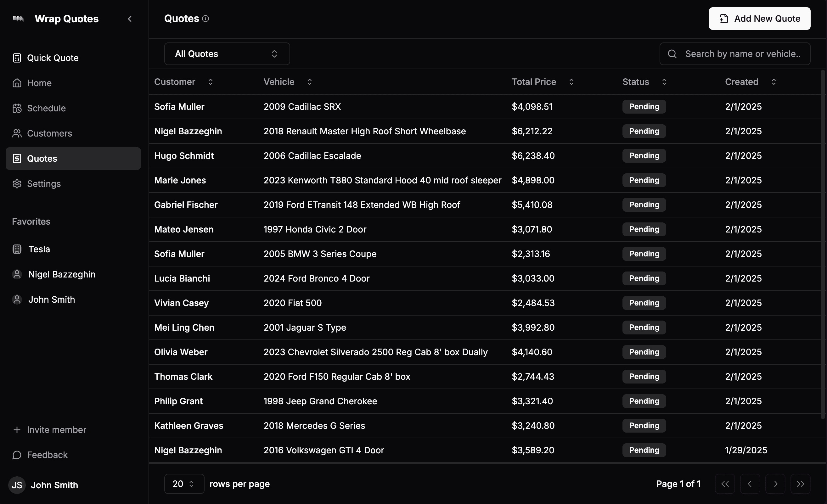Click the Wrap Quotes logo icon
This screenshot has height=504, width=827.
click(18, 19)
